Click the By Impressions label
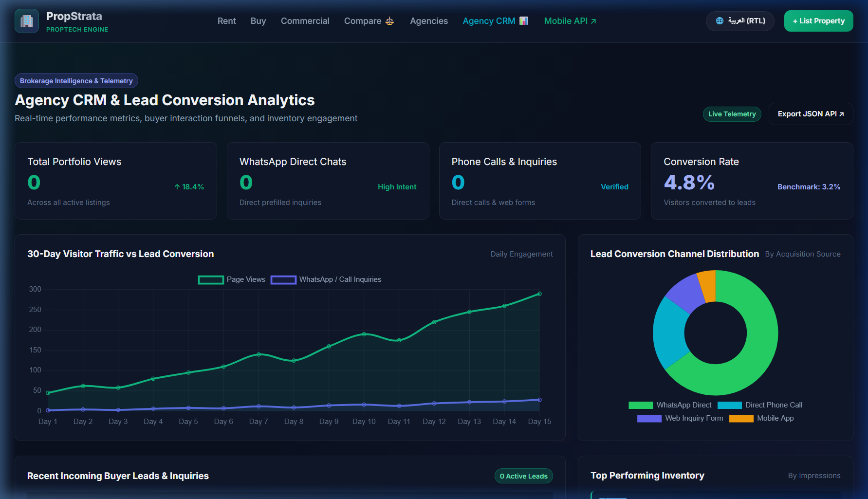 (x=814, y=476)
